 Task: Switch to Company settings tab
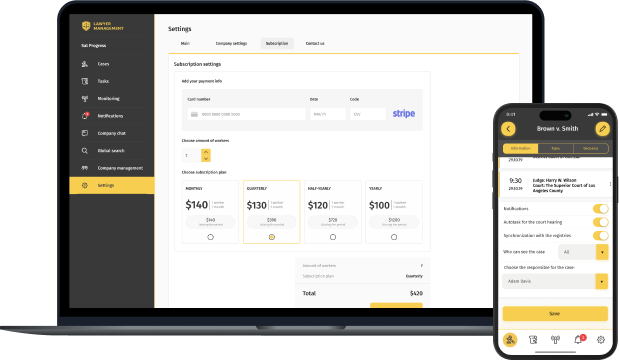tap(231, 43)
